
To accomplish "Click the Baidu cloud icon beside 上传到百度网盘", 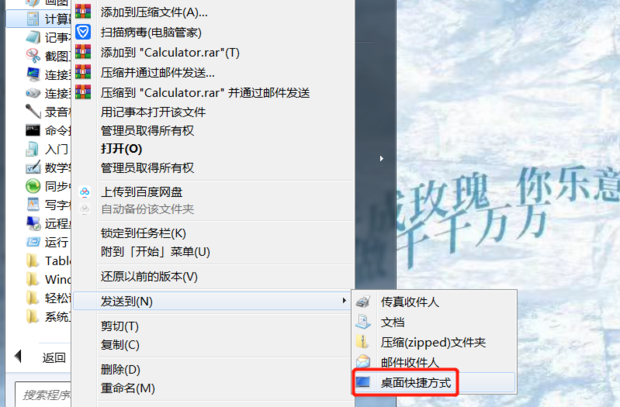I will pyautogui.click(x=85, y=192).
